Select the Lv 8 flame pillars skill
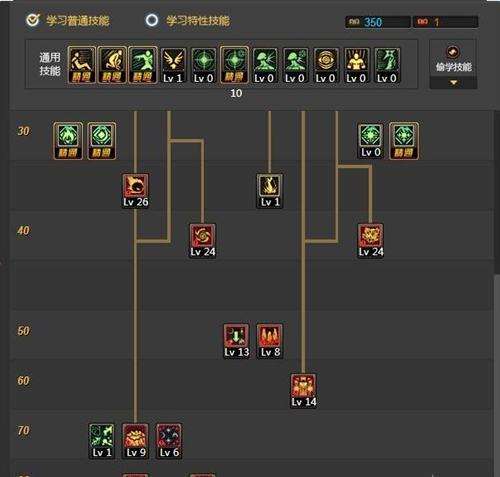 click(x=270, y=341)
